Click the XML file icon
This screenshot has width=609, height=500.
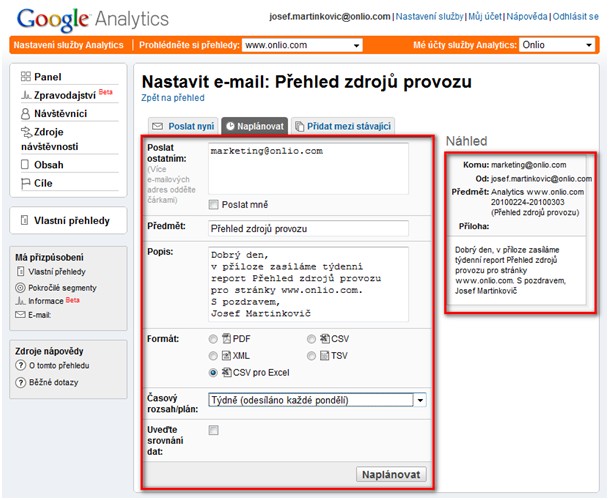226,355
